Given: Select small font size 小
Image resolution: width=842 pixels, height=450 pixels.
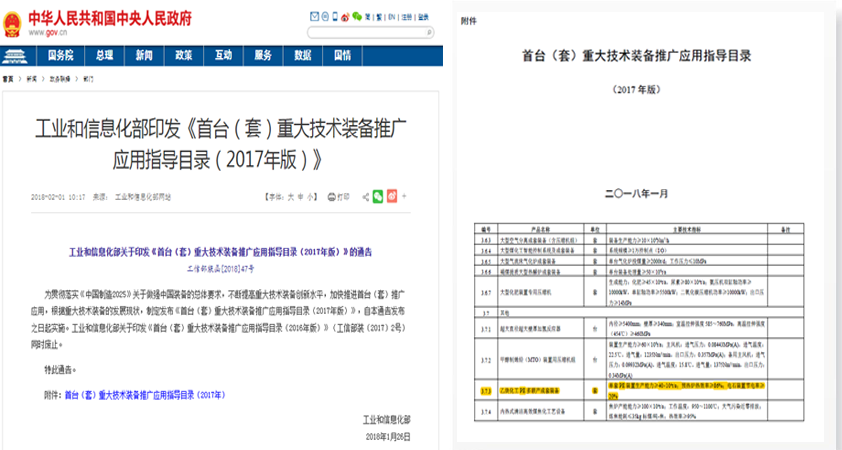Looking at the screenshot, I should tap(313, 197).
